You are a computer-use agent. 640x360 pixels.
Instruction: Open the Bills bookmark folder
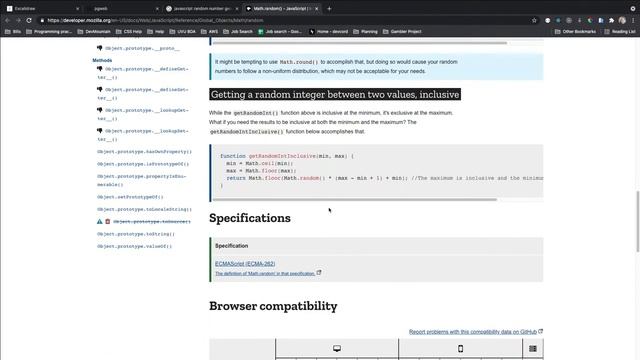click(x=13, y=31)
